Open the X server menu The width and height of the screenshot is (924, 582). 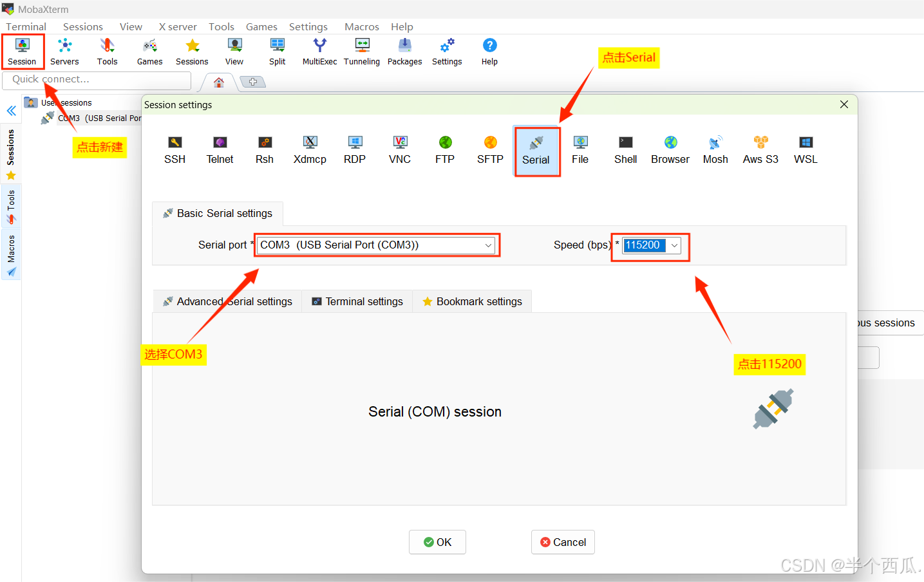pos(178,26)
